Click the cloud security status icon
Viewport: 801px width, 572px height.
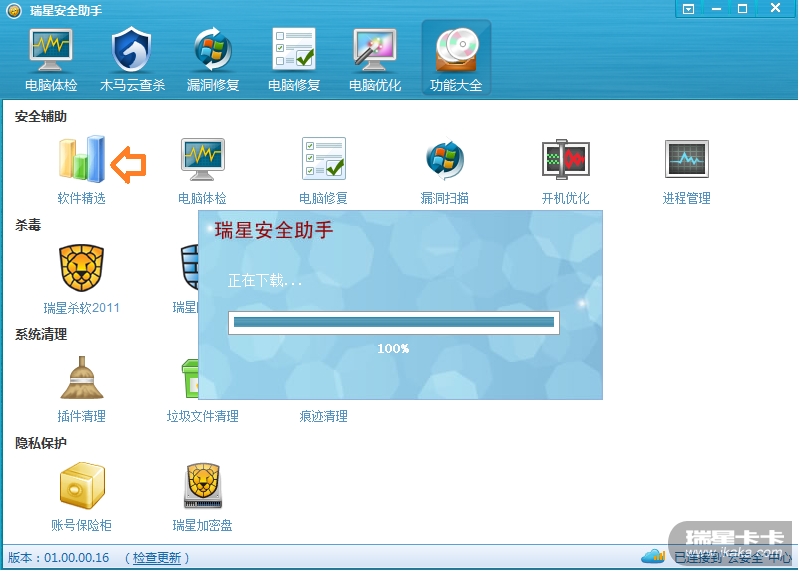point(652,556)
